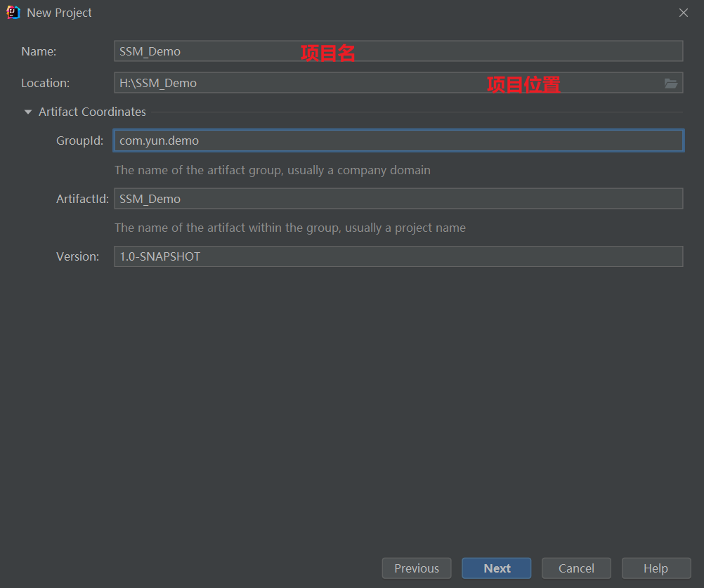Viewport: 704px width, 588px height.
Task: Click the Version field showing 1.0-SNAPSHOT
Action: coord(398,256)
